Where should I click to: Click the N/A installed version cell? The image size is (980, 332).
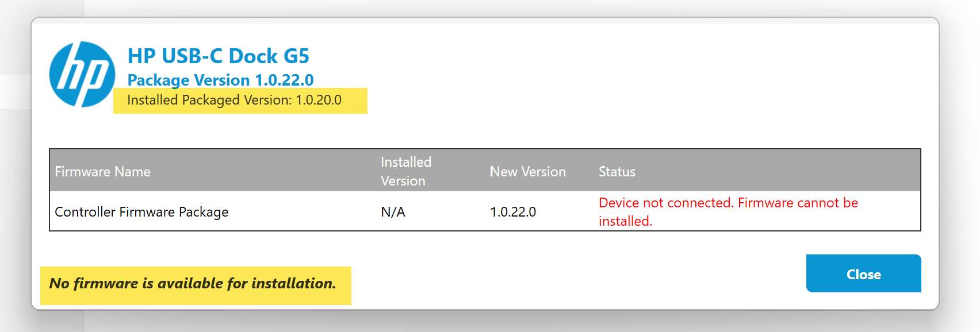pyautogui.click(x=393, y=212)
